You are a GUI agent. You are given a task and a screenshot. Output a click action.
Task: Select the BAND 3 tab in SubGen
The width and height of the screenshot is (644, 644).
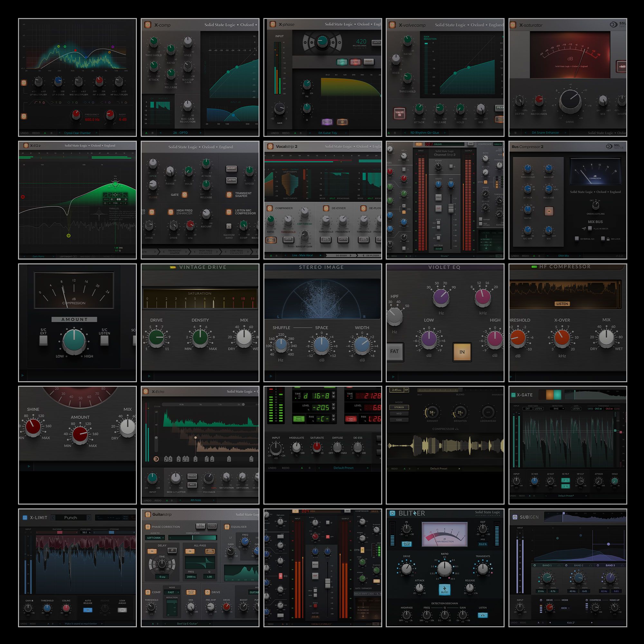(610, 566)
